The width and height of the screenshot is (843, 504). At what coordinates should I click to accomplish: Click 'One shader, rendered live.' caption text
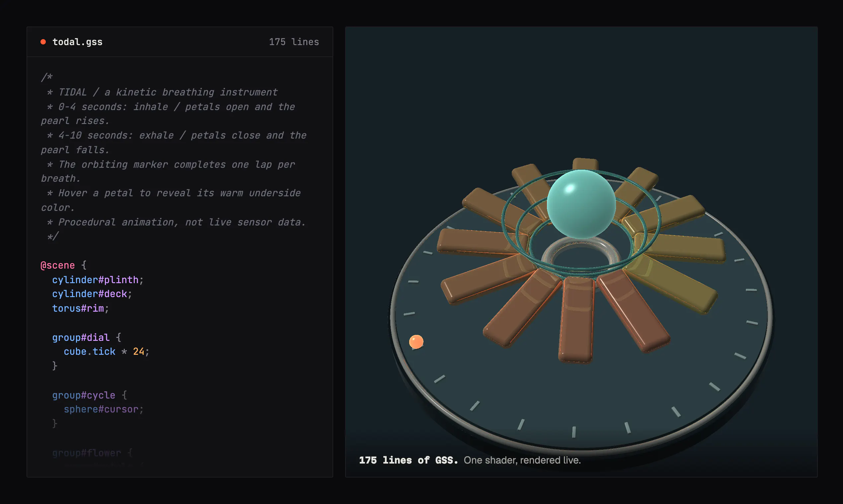[522, 460]
